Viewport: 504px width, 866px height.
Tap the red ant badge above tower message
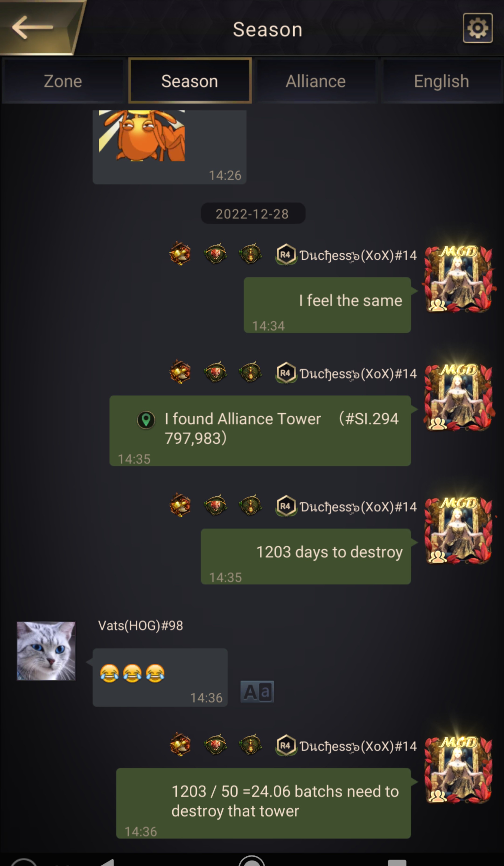pos(215,372)
